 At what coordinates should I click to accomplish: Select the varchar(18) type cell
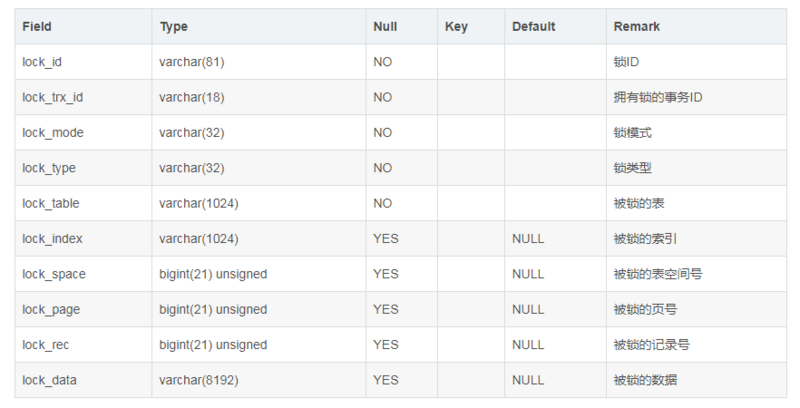click(192, 97)
